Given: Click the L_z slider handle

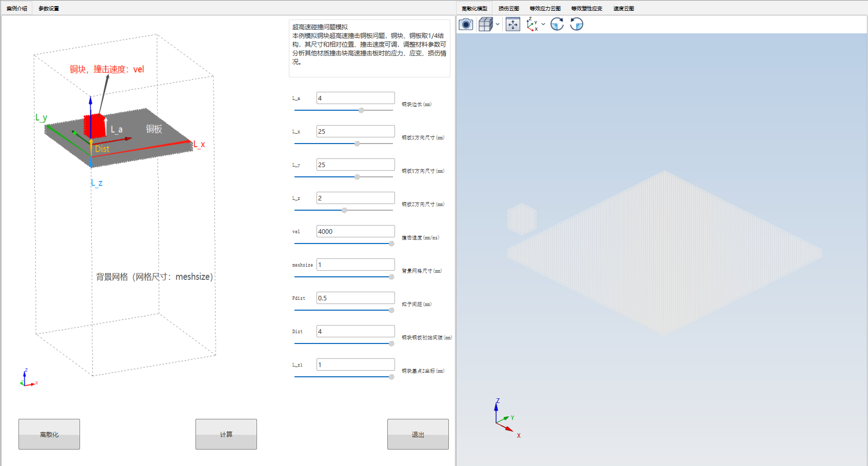Looking at the screenshot, I should pyautogui.click(x=344, y=210).
